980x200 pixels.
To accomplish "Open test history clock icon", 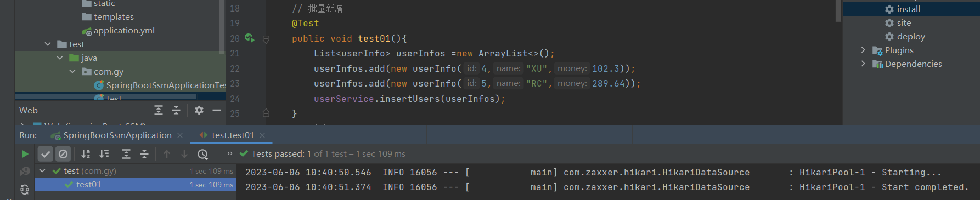I will point(202,154).
